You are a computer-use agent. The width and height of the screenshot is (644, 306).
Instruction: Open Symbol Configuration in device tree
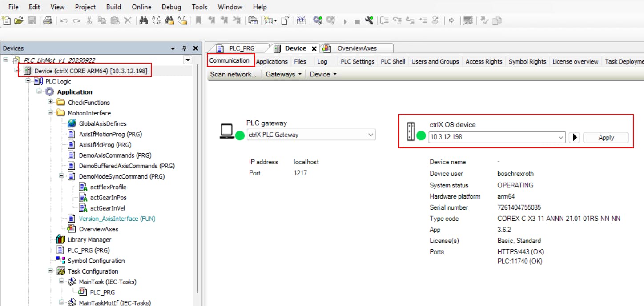(x=96, y=261)
